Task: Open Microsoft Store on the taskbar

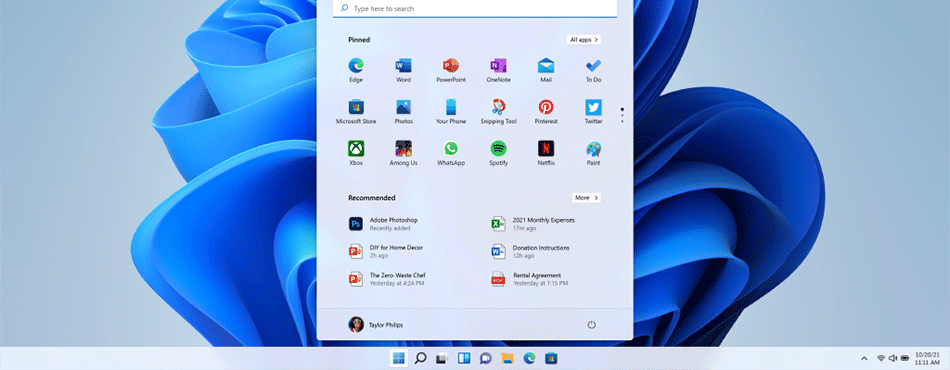Action: 551,358
